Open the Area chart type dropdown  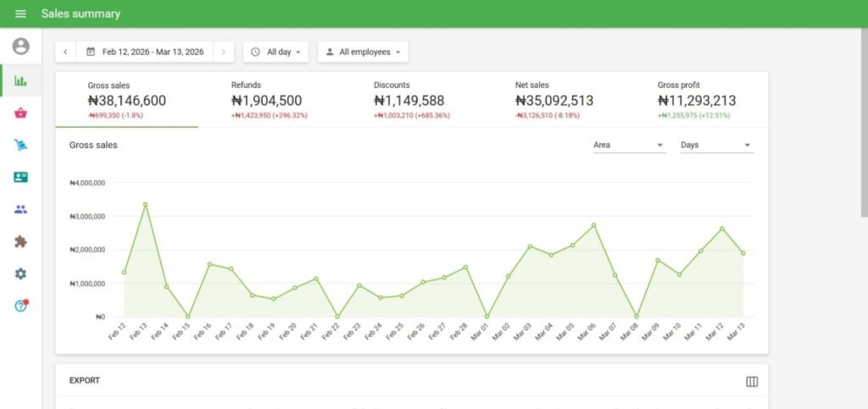click(x=628, y=145)
